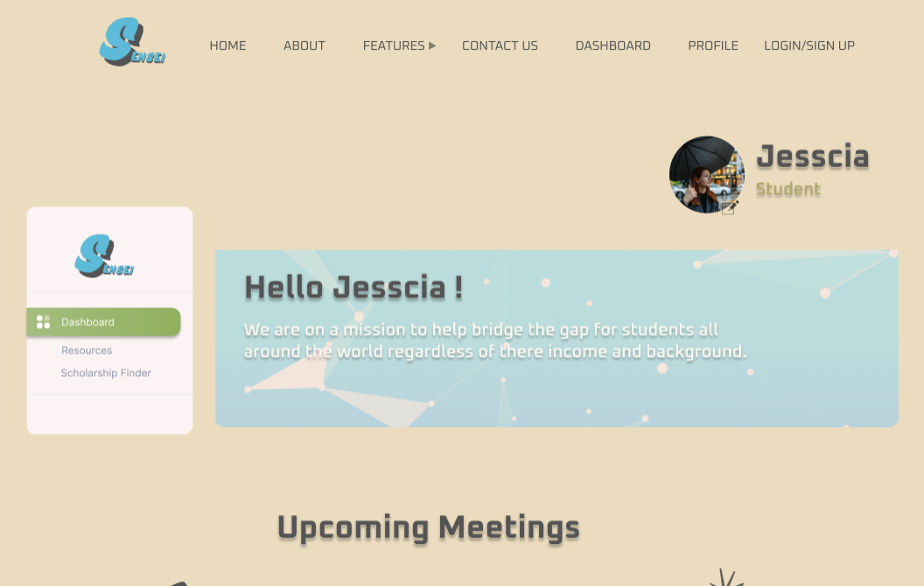Expand the Features dropdown arrow

[x=432, y=46]
